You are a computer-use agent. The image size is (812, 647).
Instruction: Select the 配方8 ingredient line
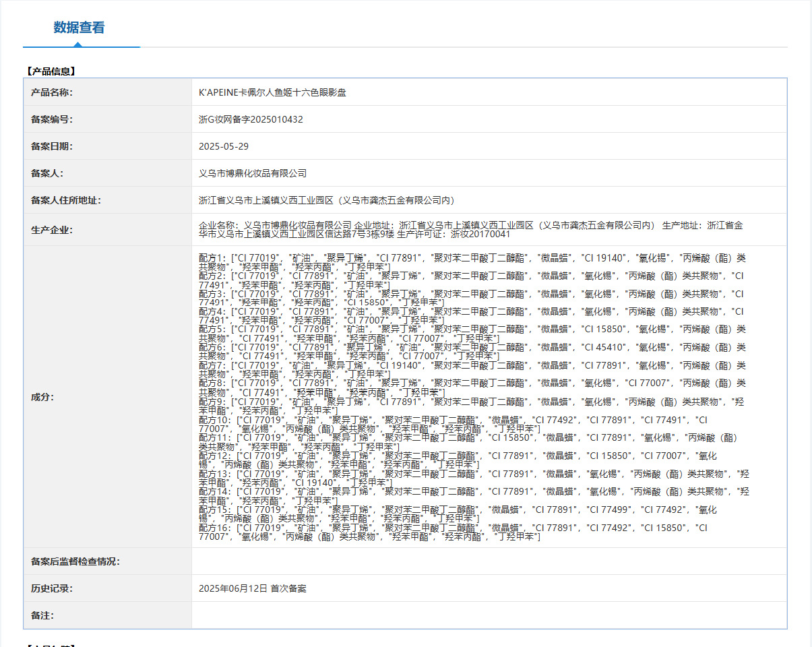[x=472, y=388]
